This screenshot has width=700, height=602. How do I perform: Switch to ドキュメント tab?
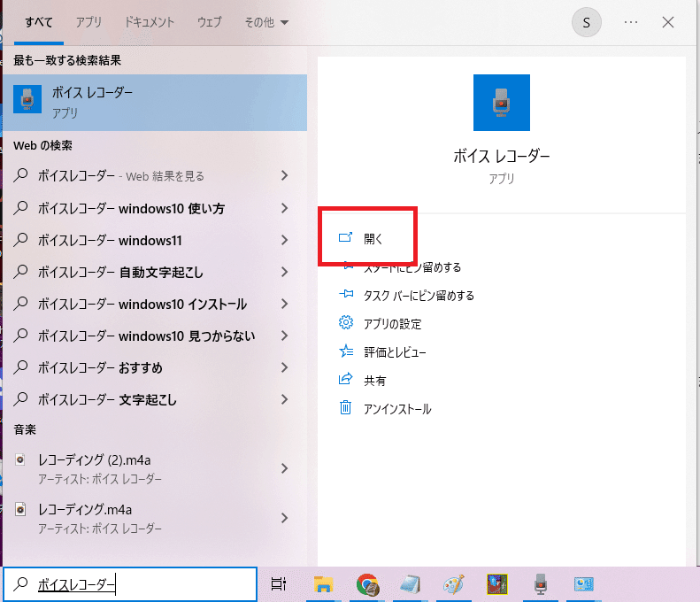(x=149, y=22)
